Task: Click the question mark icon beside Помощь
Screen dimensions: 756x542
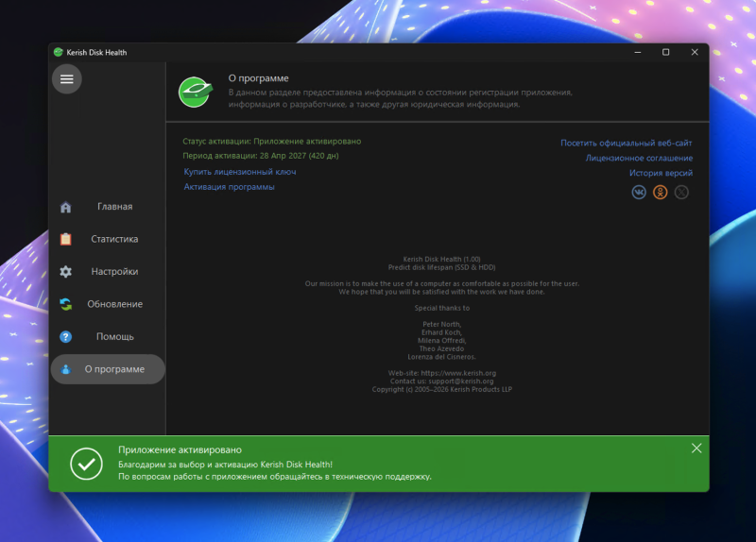Action: tap(65, 337)
